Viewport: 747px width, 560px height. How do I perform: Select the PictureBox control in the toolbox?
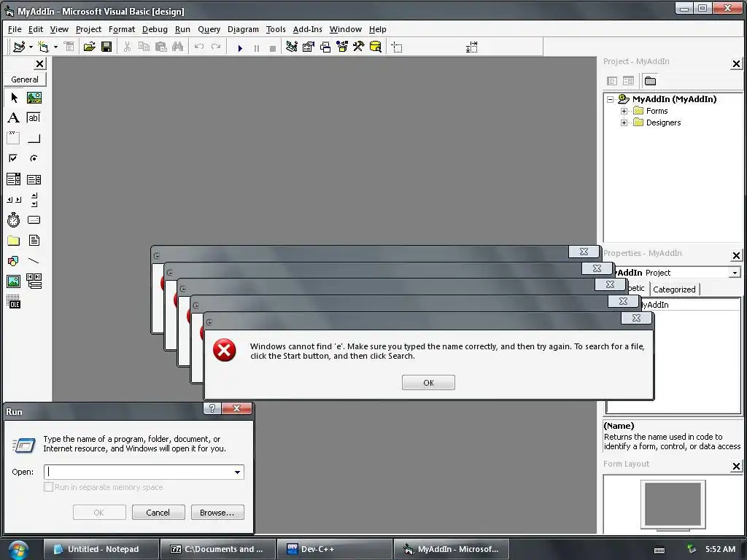(x=34, y=98)
